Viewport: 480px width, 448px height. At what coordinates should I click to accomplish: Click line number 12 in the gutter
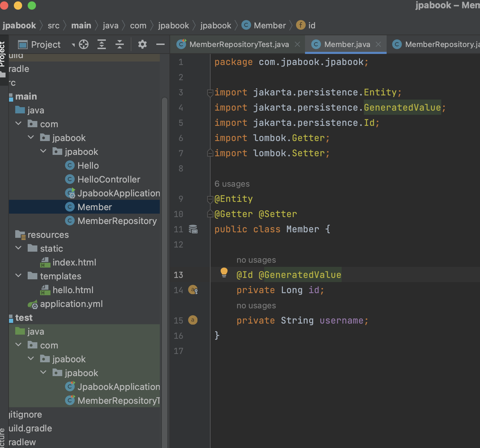click(178, 244)
